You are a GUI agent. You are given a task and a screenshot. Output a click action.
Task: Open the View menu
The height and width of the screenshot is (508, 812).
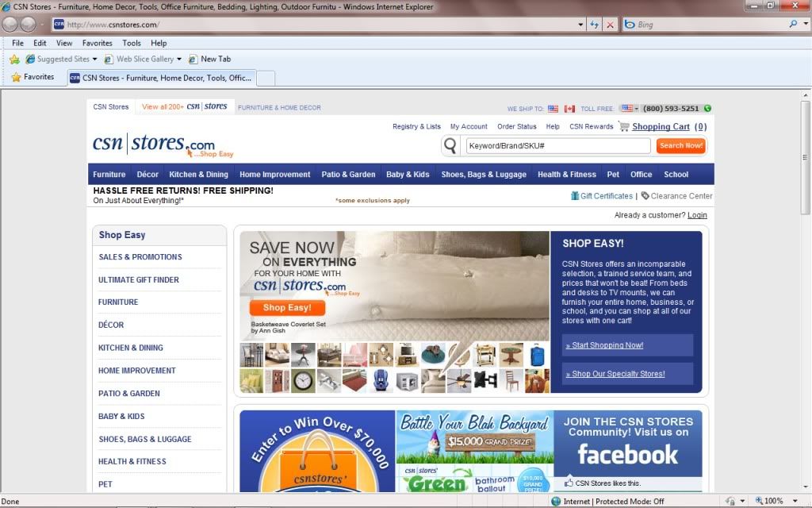[x=64, y=43]
